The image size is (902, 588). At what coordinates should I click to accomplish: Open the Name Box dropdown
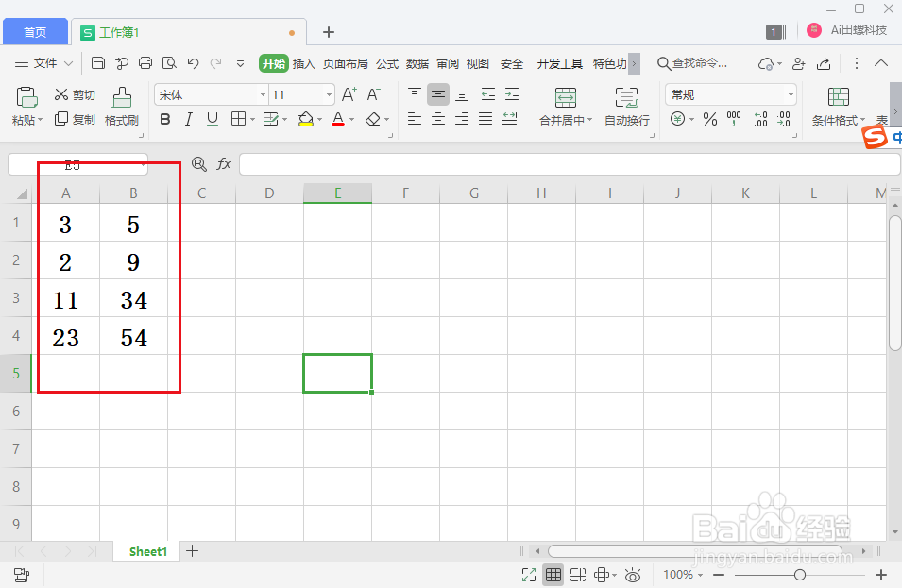(143, 165)
